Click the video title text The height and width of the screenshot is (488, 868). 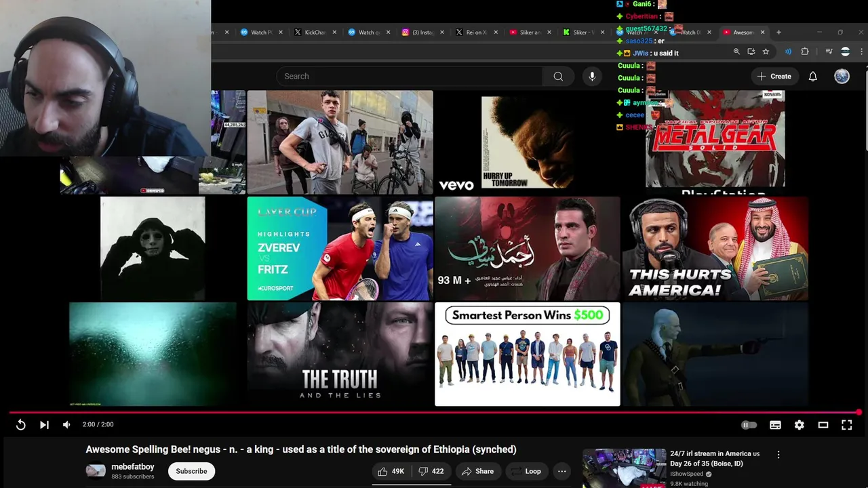point(301,449)
